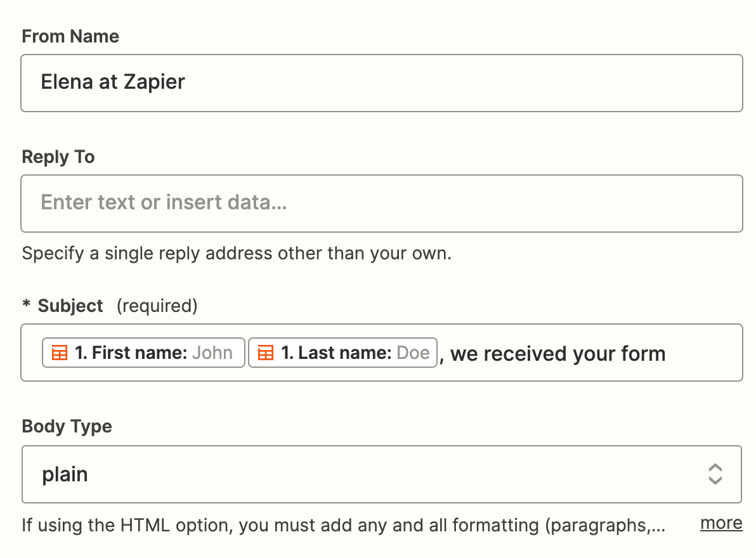Open the Body Type dropdown showing plain
The height and width of the screenshot is (558, 756).
381,474
